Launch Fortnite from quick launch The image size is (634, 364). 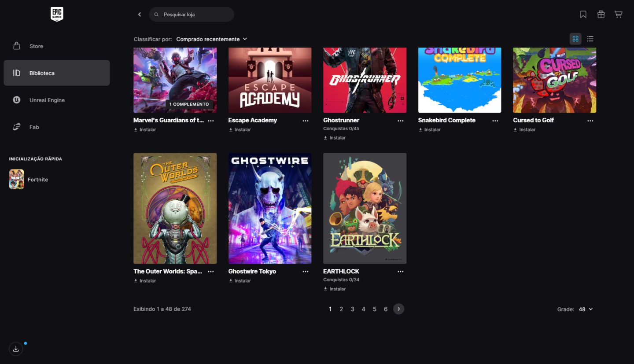[x=29, y=180]
